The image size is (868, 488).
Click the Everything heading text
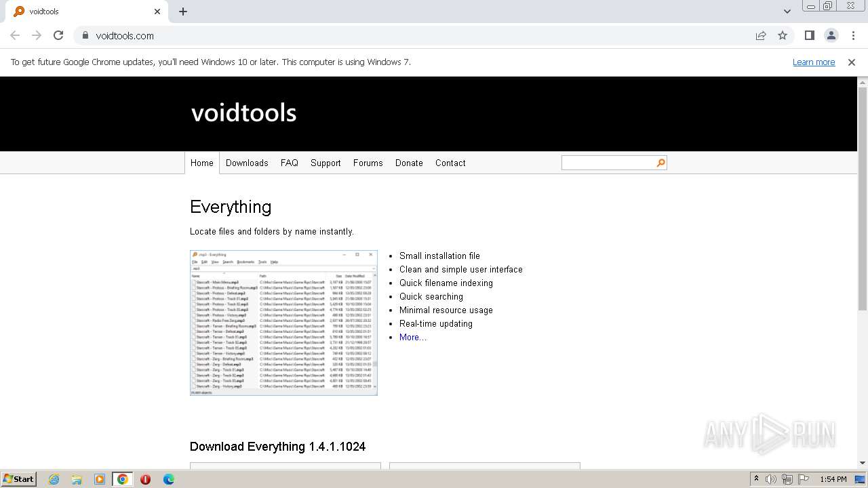(x=231, y=207)
